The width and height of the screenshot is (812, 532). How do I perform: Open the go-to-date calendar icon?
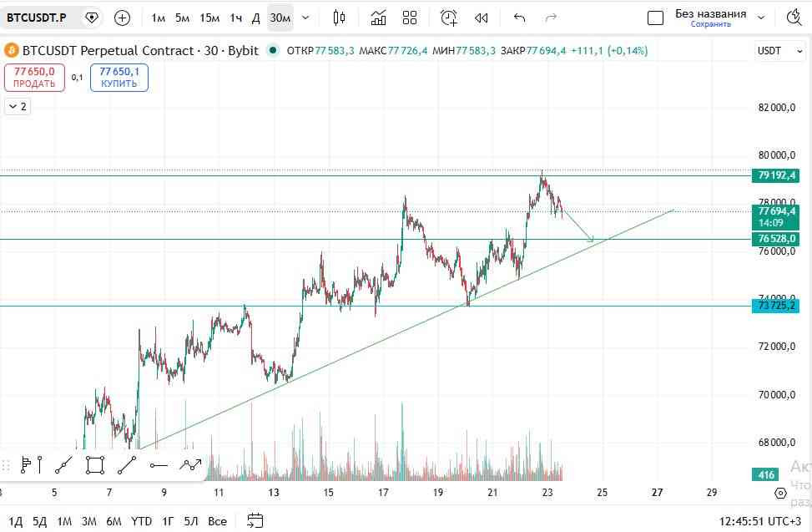tap(255, 520)
